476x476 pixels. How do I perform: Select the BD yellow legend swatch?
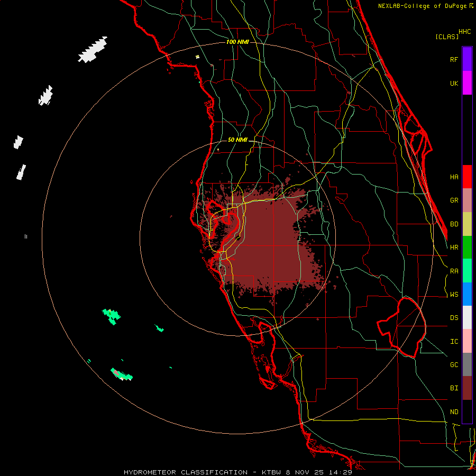pyautogui.click(x=467, y=224)
